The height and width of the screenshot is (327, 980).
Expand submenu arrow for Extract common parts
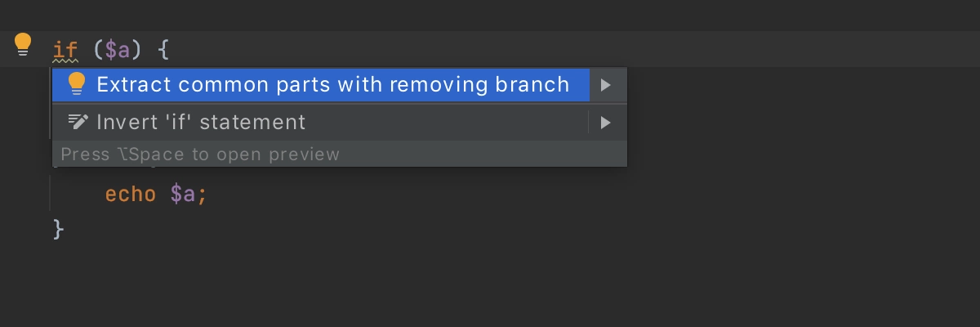[605, 84]
